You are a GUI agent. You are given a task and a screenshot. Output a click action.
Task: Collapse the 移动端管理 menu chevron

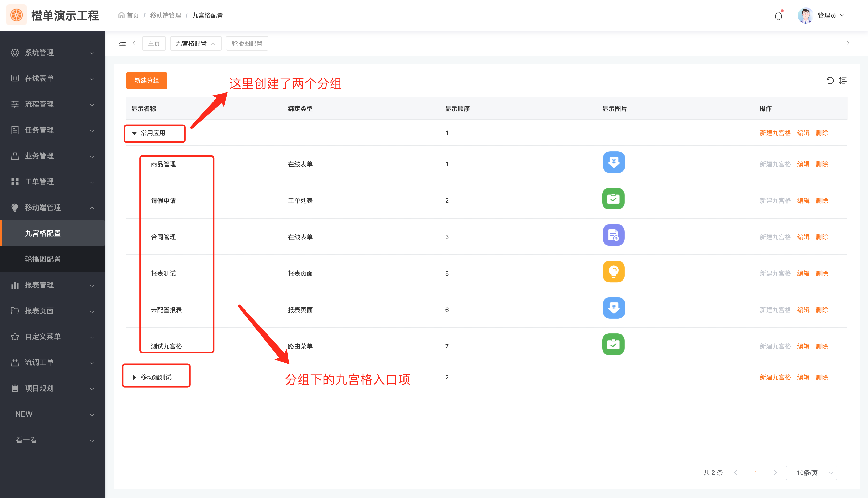click(92, 208)
